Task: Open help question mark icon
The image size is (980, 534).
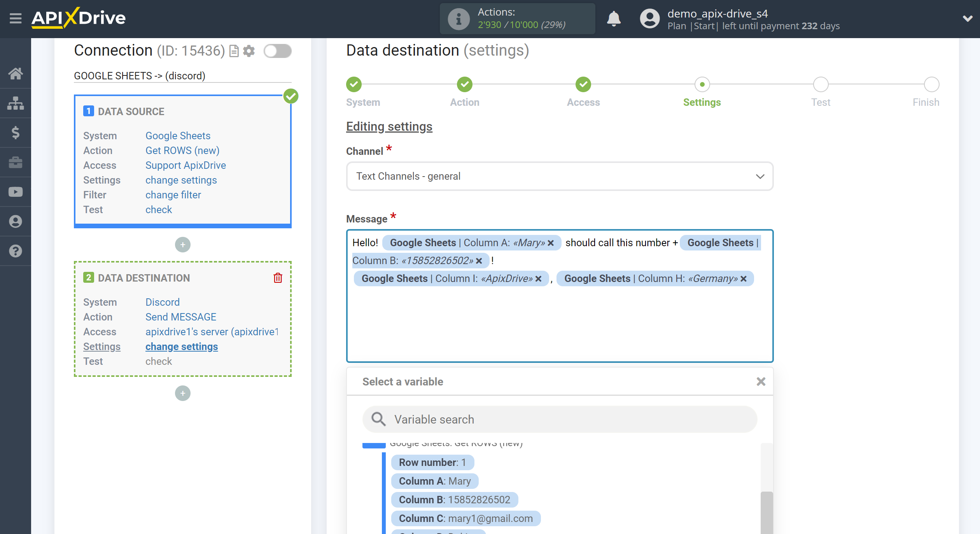Action: 16,251
